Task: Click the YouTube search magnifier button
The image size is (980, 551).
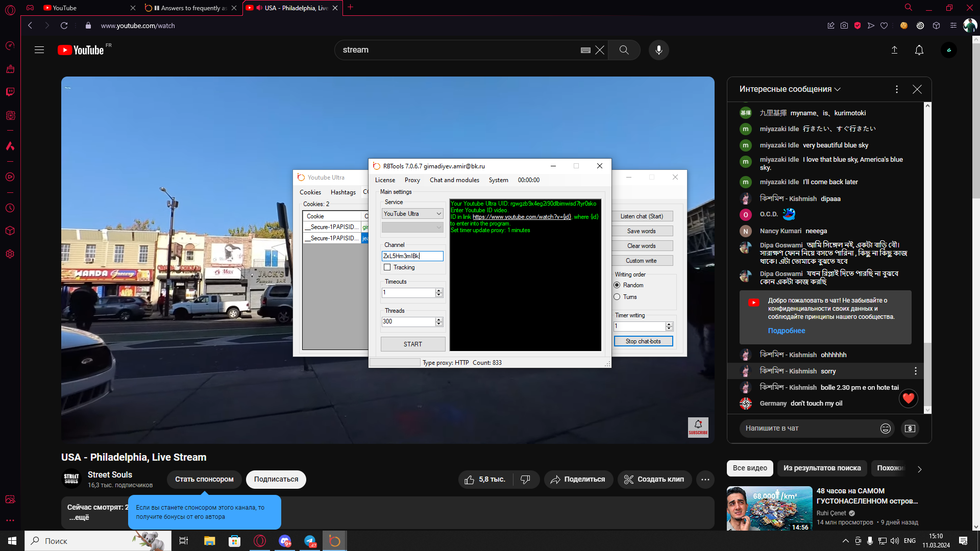Action: coord(624,50)
